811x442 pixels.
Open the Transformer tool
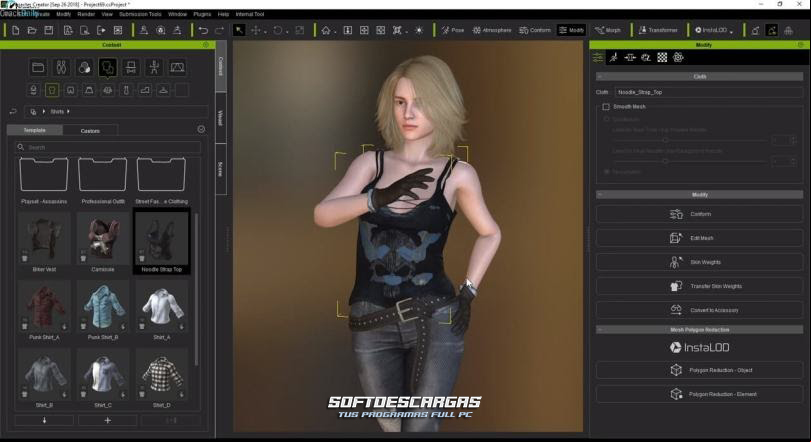[658, 31]
